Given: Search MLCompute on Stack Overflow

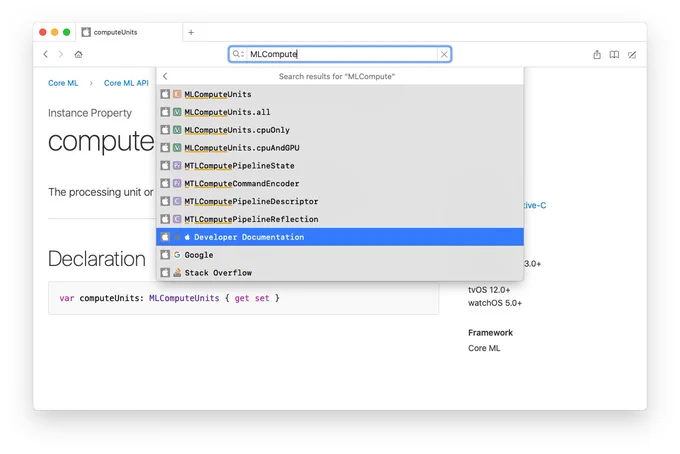Looking at the screenshot, I should pyautogui.click(x=340, y=272).
